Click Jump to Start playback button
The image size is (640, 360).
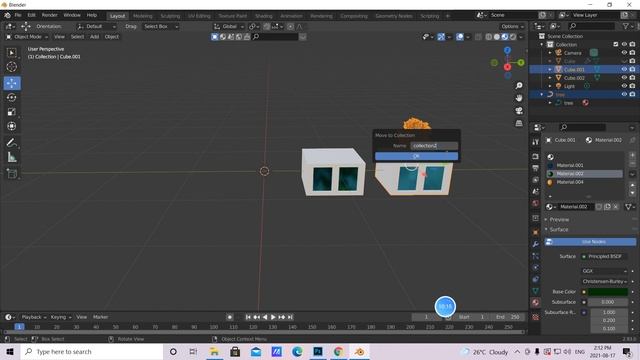tap(248, 317)
